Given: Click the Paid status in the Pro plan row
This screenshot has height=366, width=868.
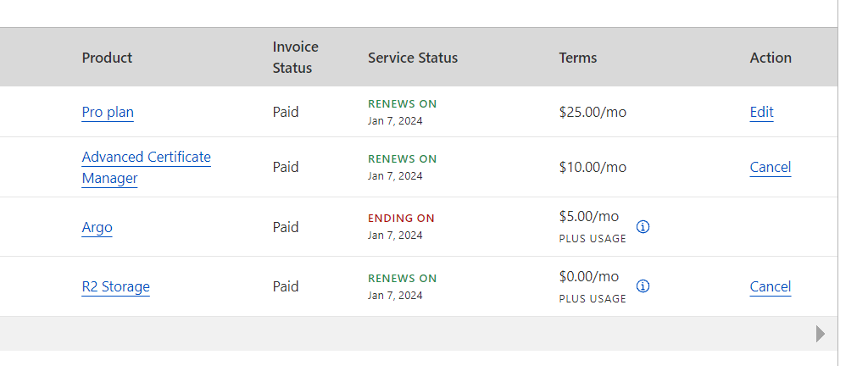Looking at the screenshot, I should pyautogui.click(x=286, y=112).
